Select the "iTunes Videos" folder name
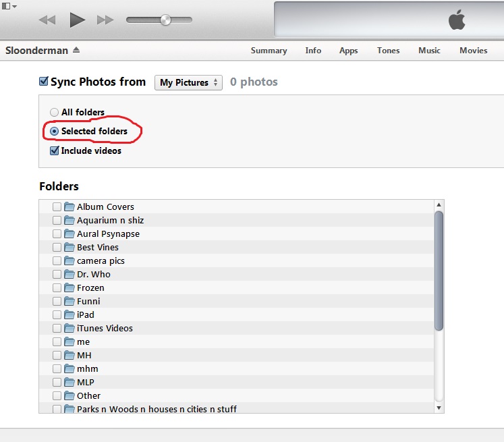The width and height of the screenshot is (504, 442). tap(105, 328)
